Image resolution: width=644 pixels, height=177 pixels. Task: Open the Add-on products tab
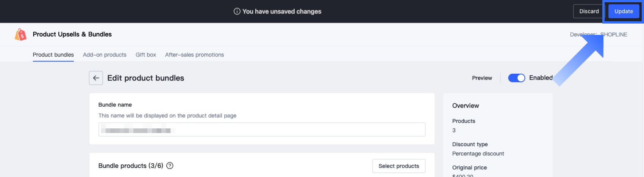click(105, 55)
